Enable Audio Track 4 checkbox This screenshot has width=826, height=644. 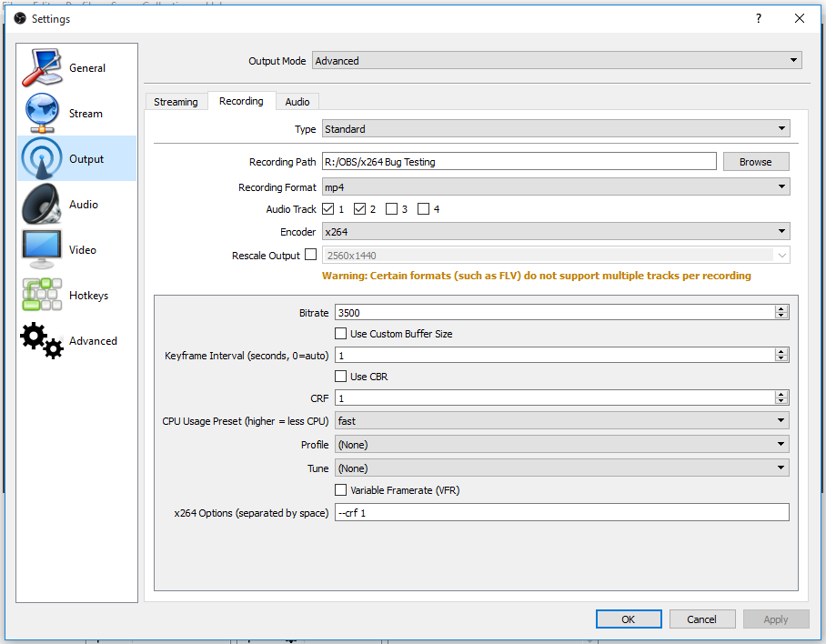point(423,209)
